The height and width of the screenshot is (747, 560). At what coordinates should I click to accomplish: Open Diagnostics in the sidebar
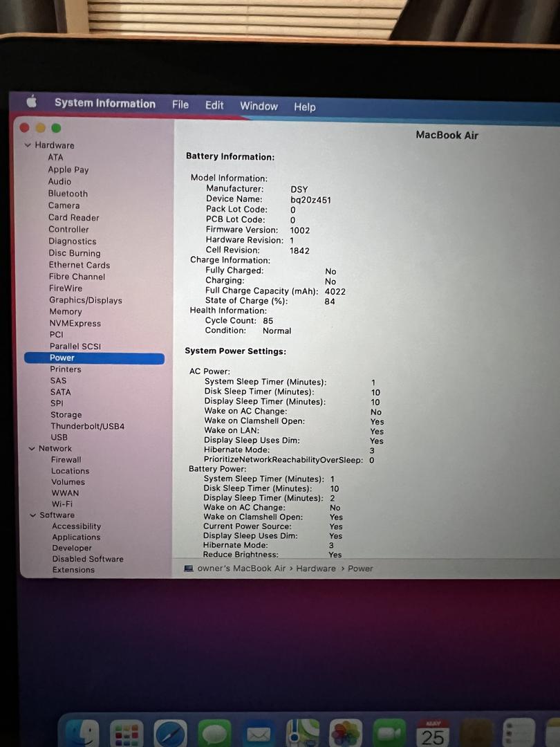[73, 241]
